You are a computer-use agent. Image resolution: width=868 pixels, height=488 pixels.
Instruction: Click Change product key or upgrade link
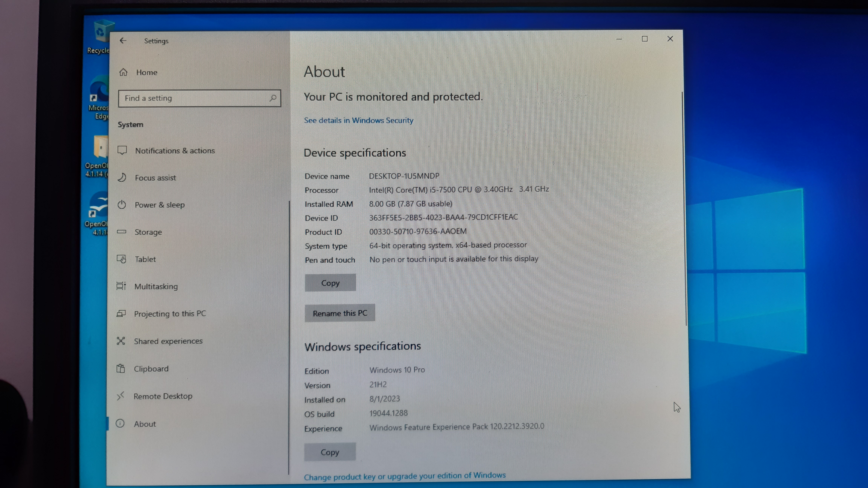click(x=404, y=476)
